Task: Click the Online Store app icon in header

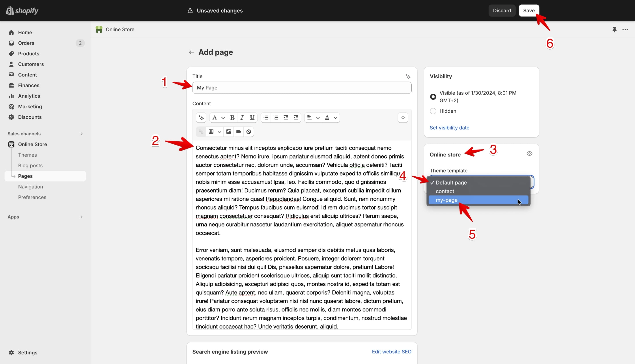Action: (99, 30)
